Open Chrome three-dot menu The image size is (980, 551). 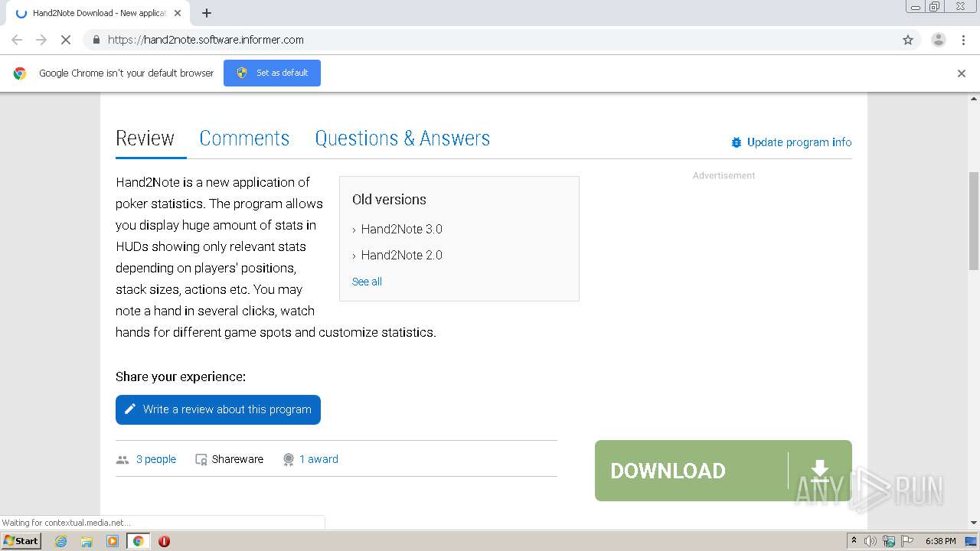pos(963,40)
